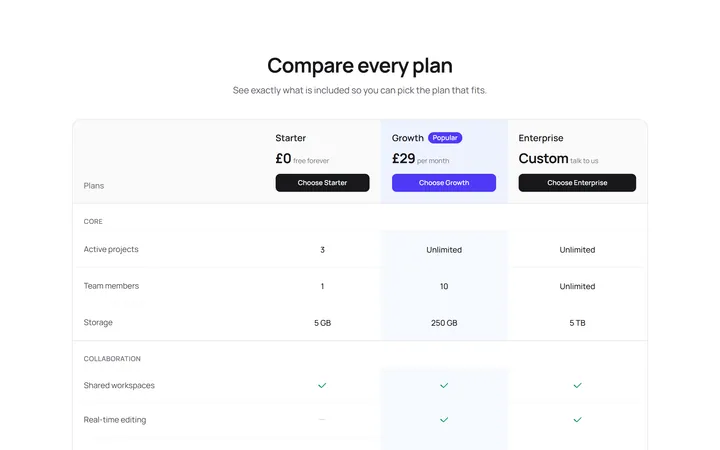Click the Growth team members value 10
Image resolution: width=720 pixels, height=450 pixels.
444,286
